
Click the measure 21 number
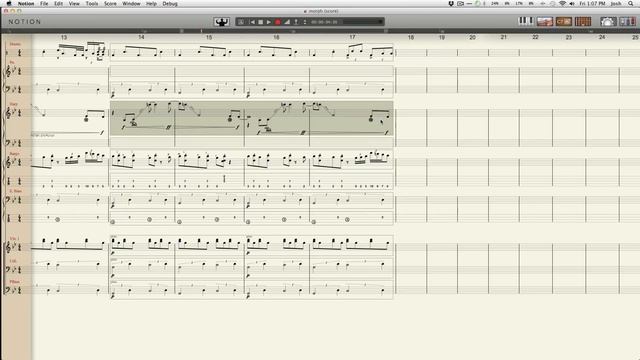point(504,37)
